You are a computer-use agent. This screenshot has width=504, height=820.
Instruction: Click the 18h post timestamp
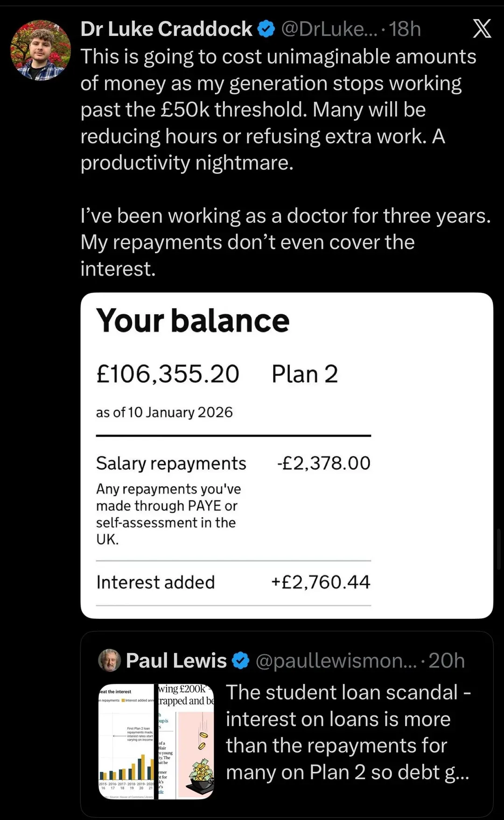[405, 29]
